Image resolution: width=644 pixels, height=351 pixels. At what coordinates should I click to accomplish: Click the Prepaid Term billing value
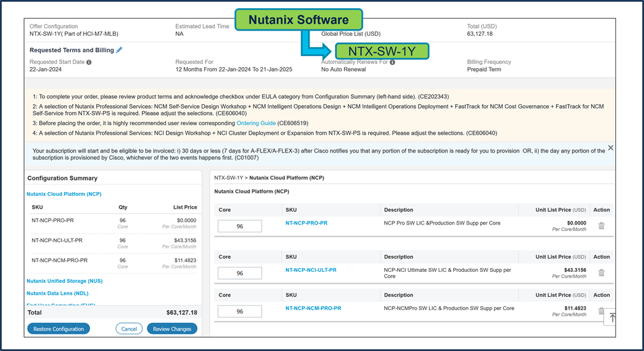pos(484,70)
